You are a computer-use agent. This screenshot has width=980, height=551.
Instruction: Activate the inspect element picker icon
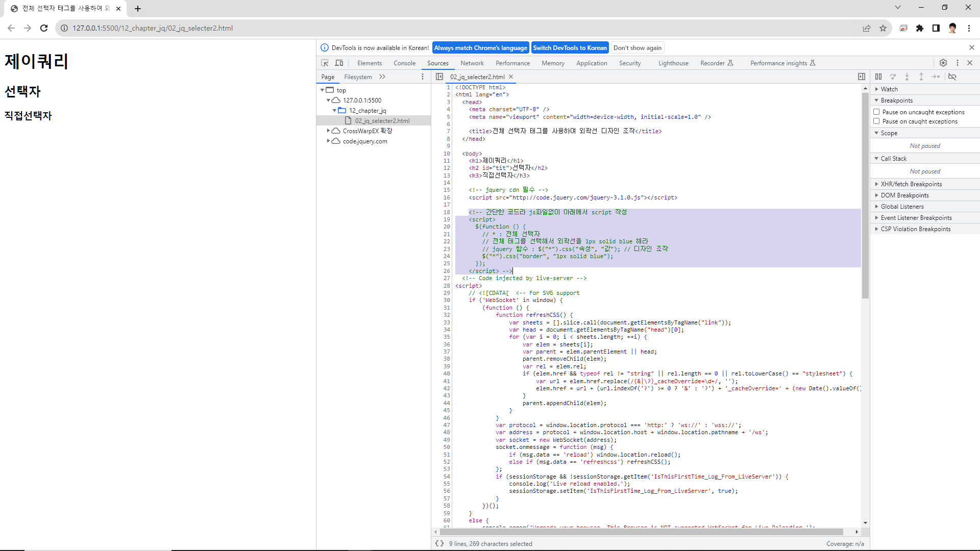click(325, 63)
